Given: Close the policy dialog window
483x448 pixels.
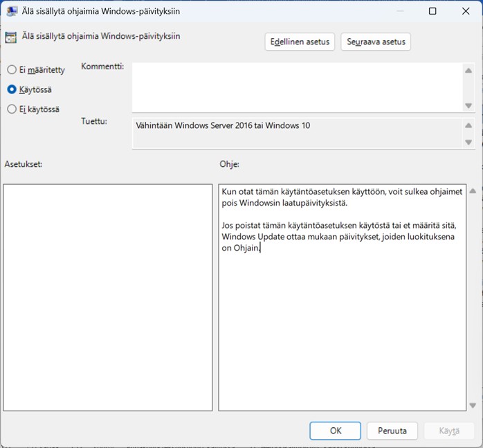Looking at the screenshot, I should pyautogui.click(x=466, y=11).
